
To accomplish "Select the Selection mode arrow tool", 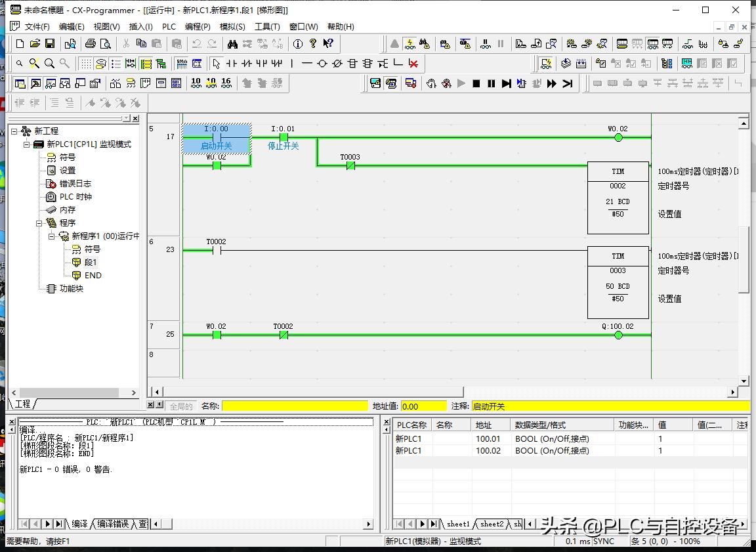I will coord(217,64).
